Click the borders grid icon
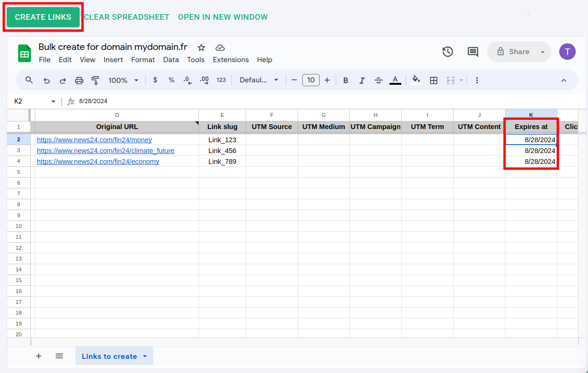 pos(434,81)
